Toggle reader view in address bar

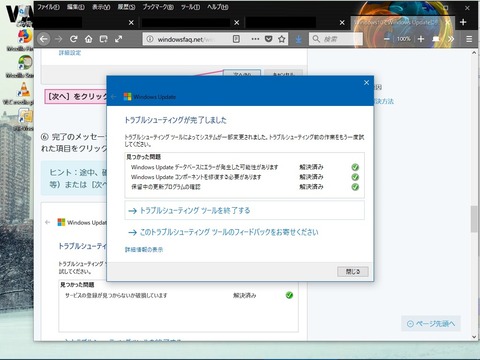[236, 39]
